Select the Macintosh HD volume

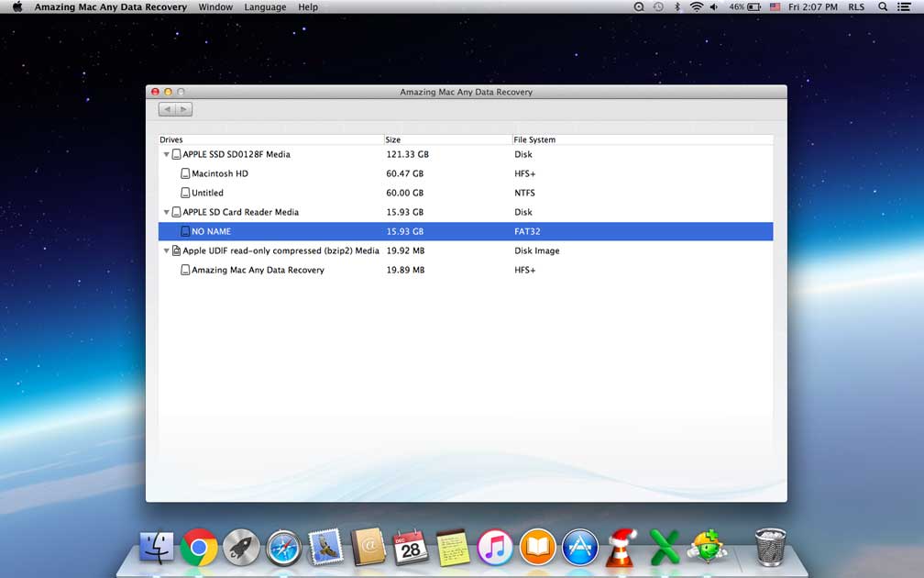coord(219,173)
